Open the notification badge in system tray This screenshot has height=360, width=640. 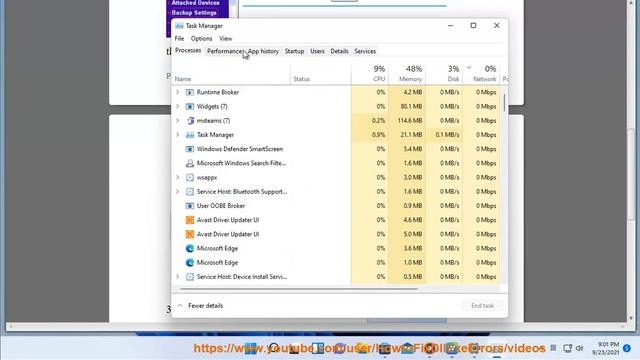[627, 348]
